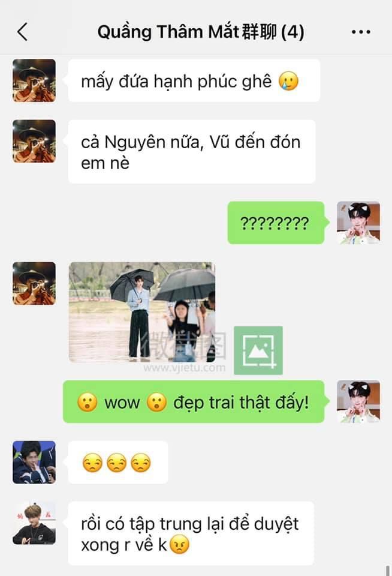Click the crying emoji in the first message
Image resolution: width=392 pixels, height=576 pixels.
tap(288, 81)
